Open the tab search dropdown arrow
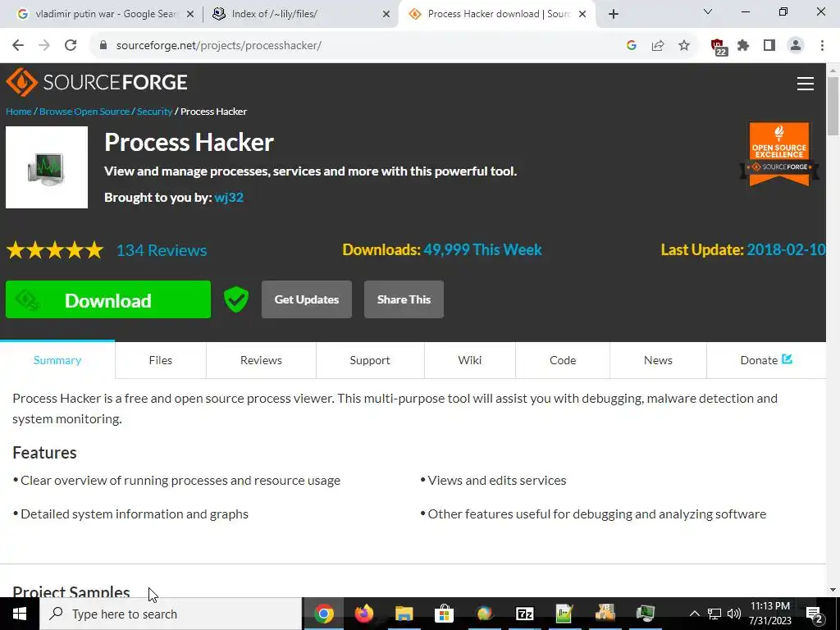This screenshot has height=630, width=840. tap(708, 11)
